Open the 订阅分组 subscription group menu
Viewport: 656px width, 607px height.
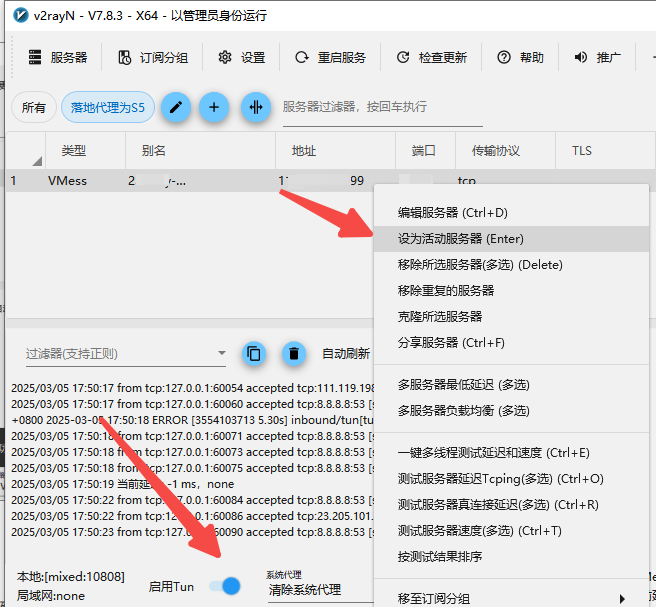coord(153,57)
